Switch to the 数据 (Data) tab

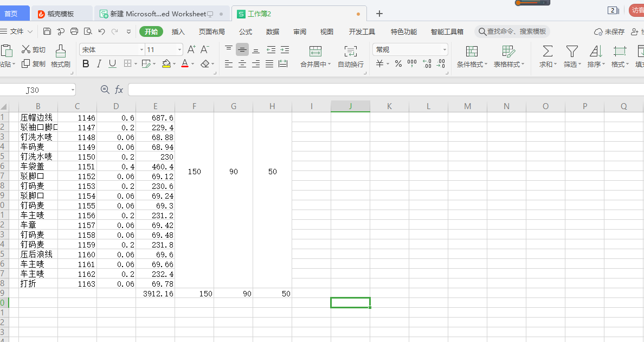[272, 31]
